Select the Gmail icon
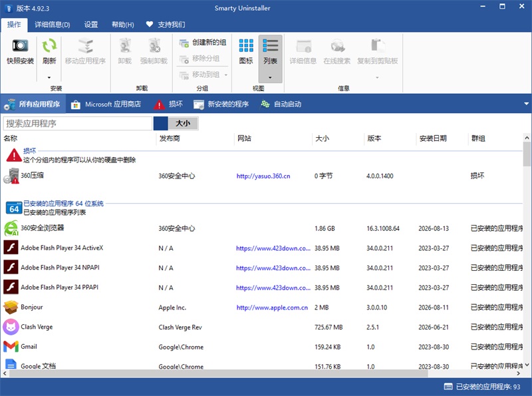This screenshot has height=396, width=532. [11, 346]
